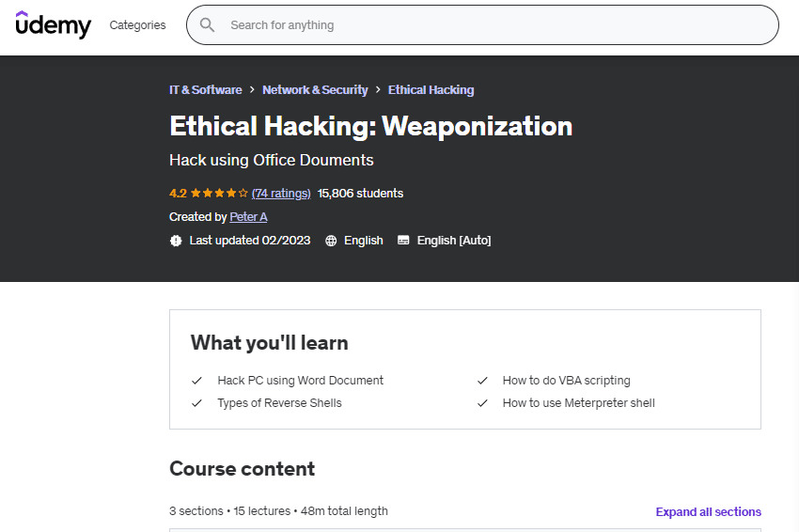
Task: Go to IT & Software breadcrumb
Action: 205,90
